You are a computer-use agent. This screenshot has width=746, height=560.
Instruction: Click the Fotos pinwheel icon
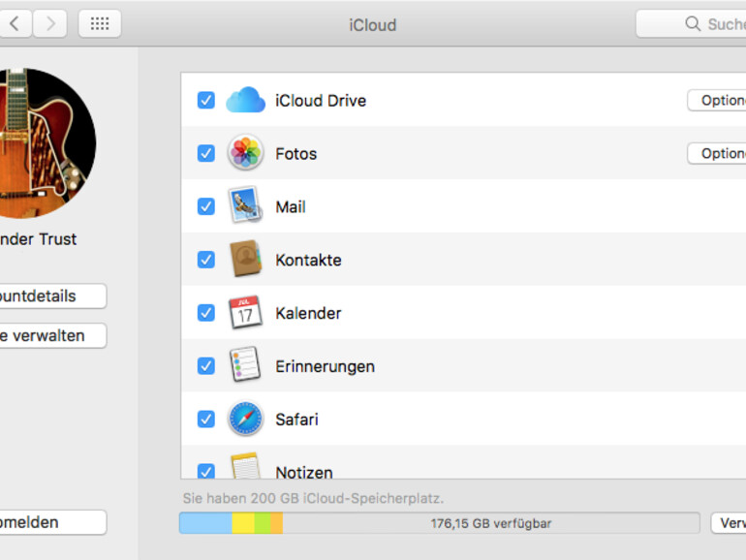[245, 153]
